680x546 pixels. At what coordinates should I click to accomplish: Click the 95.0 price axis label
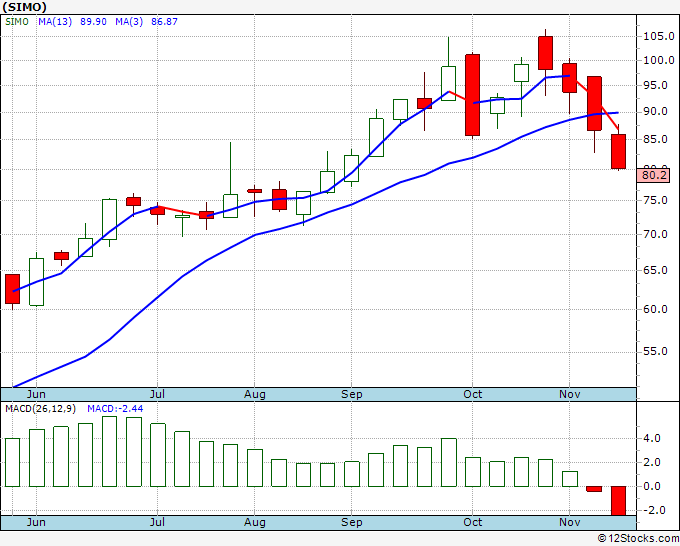pos(655,85)
